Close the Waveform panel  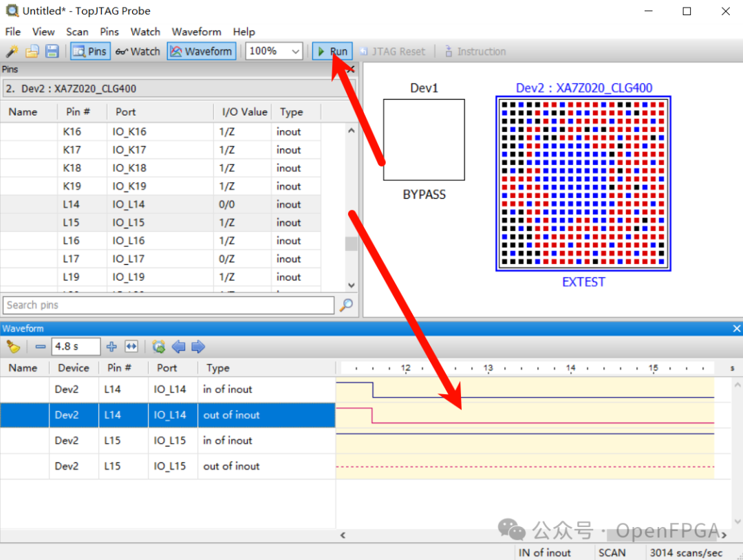tap(736, 328)
